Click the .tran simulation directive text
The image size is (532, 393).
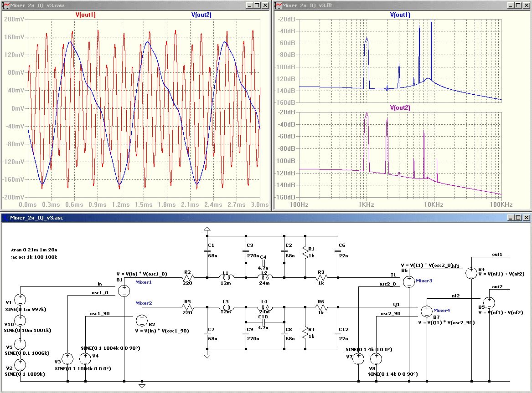(33, 250)
